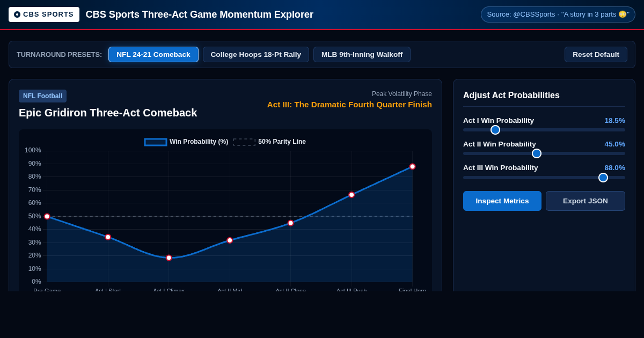
Task: Click the Act I Climax data point
Action: point(169,258)
